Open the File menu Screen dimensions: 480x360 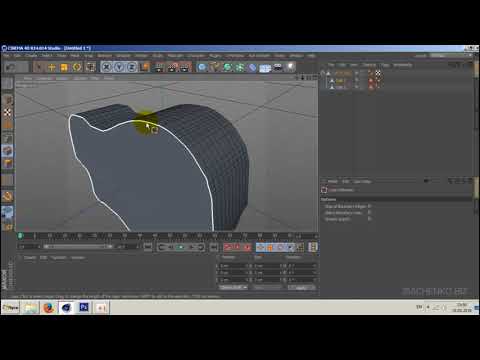pos(6,56)
